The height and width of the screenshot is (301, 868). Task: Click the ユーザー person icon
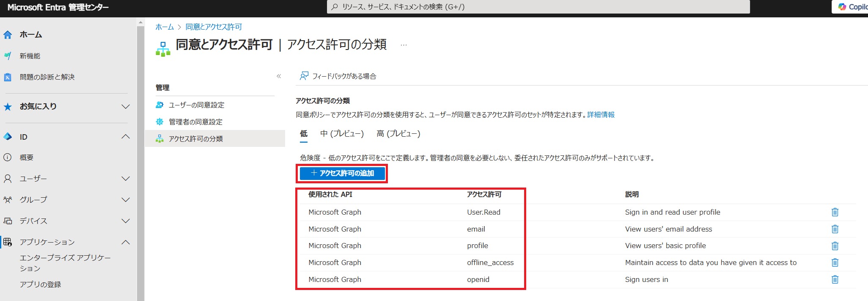(x=8, y=179)
